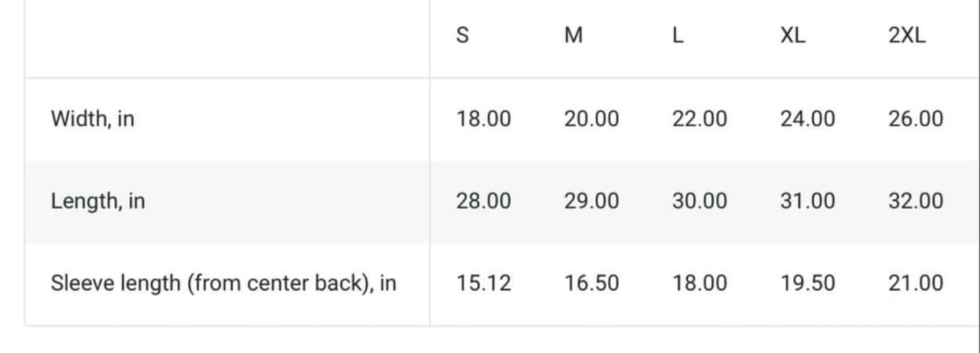
Task: Select the 20.00 width cell
Action: point(591,119)
